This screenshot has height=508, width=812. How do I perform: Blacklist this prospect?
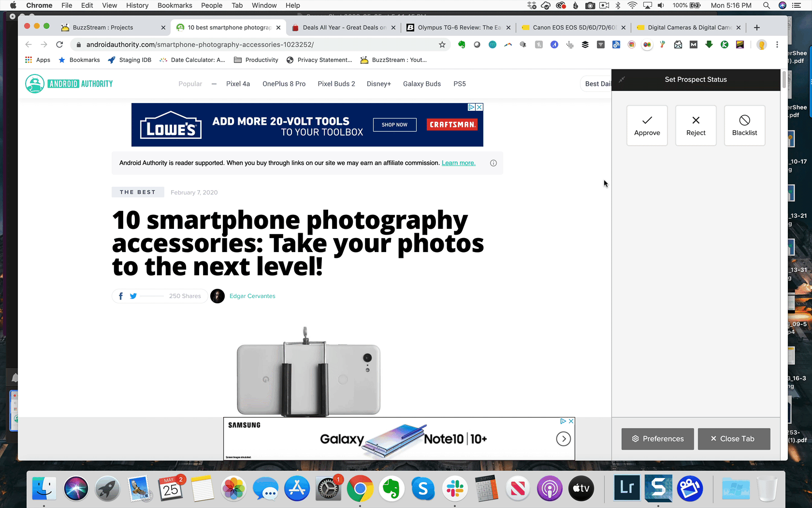coord(744,125)
